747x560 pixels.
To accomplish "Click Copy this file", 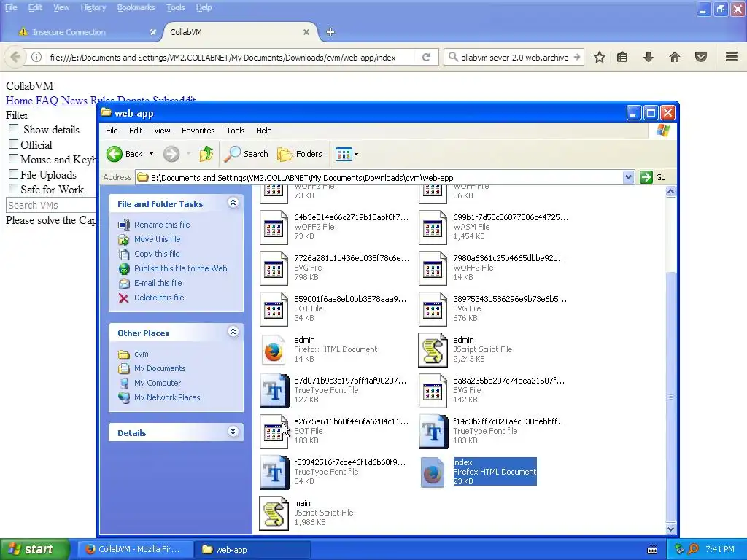I will tap(157, 254).
